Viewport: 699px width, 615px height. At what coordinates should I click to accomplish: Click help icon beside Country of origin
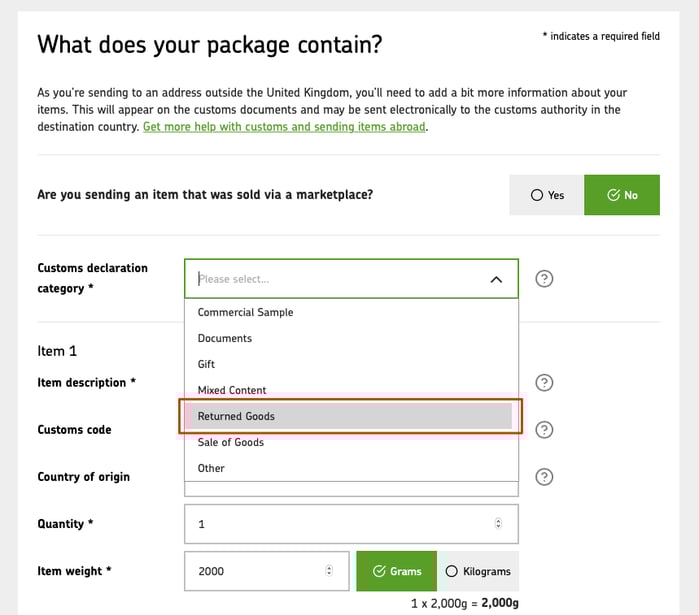point(544,477)
